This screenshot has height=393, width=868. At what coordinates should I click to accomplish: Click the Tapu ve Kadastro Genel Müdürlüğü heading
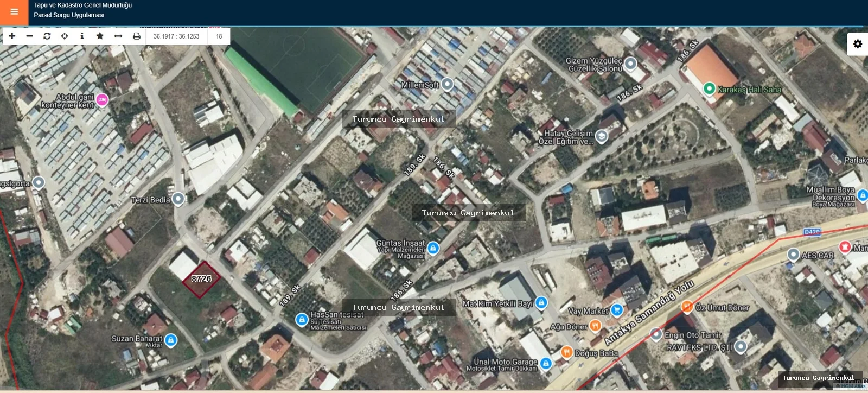[83, 5]
